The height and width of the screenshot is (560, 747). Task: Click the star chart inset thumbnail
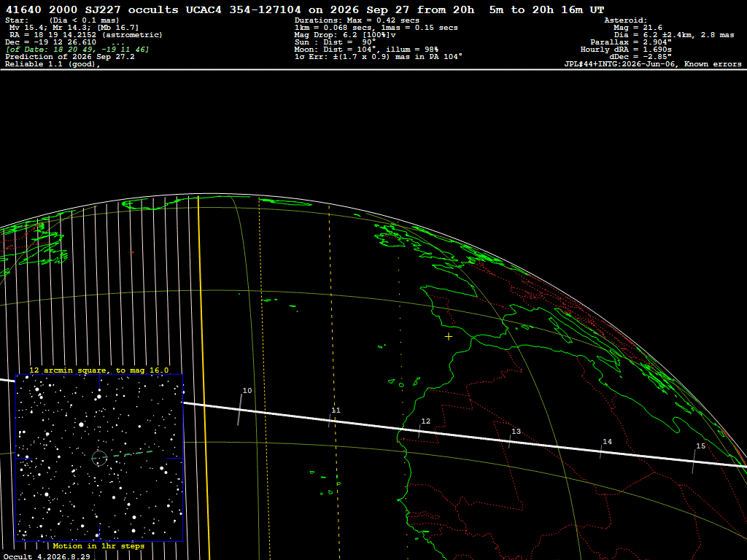tap(99, 458)
